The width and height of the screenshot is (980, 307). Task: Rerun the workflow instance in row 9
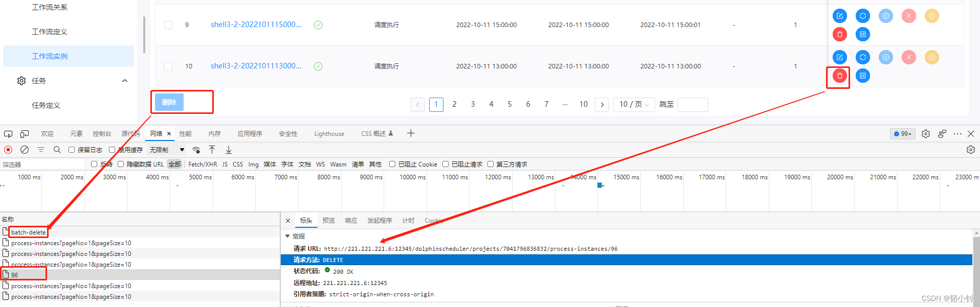[862, 16]
